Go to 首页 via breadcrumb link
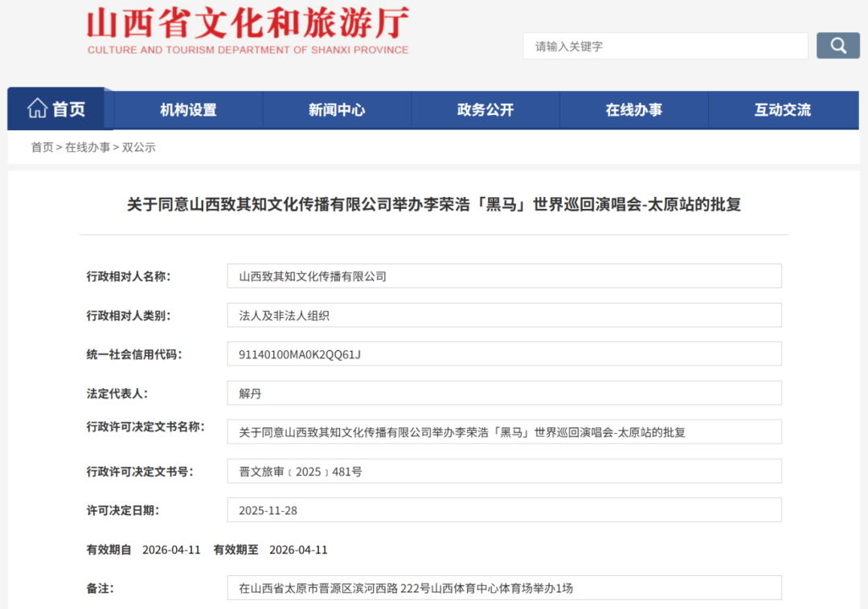The height and width of the screenshot is (609, 868). 42,147
